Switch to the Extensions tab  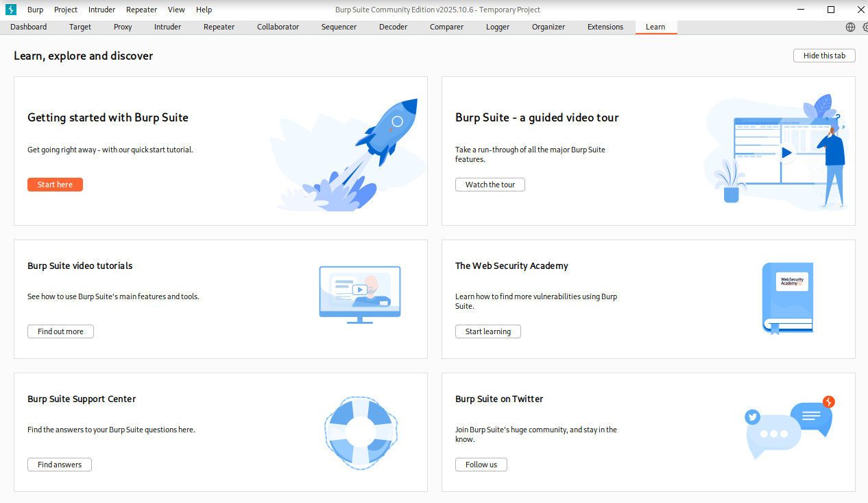(x=605, y=27)
